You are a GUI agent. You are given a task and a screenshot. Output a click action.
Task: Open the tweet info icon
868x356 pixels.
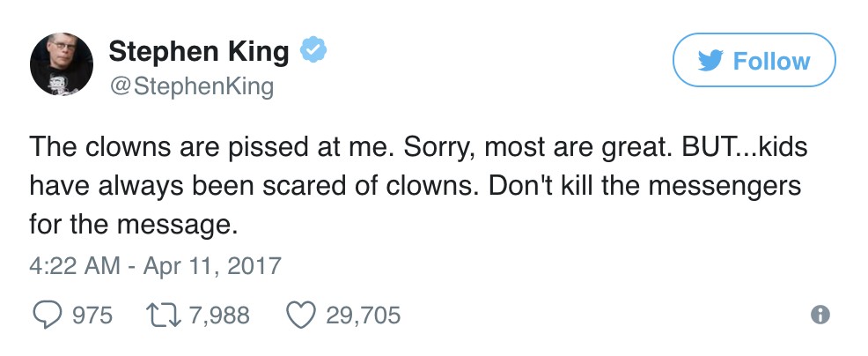820,315
